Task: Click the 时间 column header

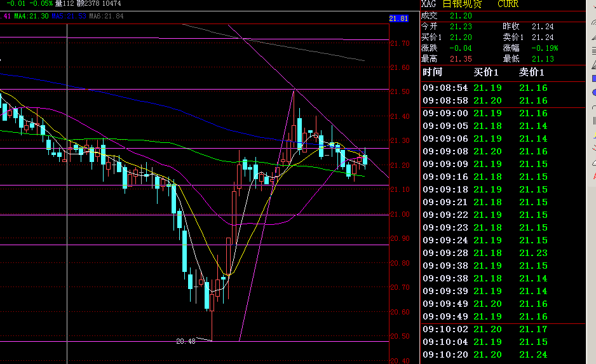Action: tap(432, 72)
